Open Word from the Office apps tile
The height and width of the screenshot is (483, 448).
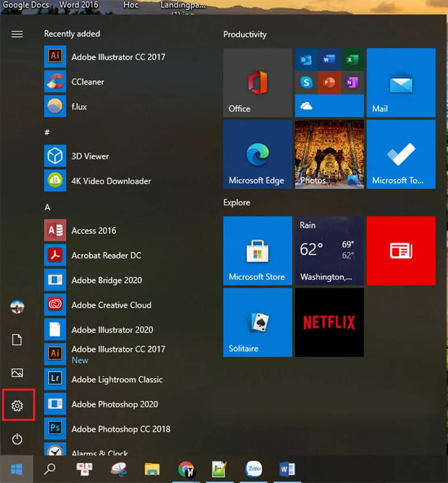point(329,59)
